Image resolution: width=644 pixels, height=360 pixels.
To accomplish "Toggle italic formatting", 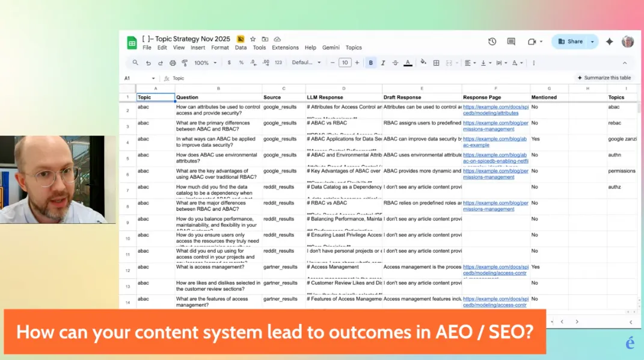I will pyautogui.click(x=383, y=63).
